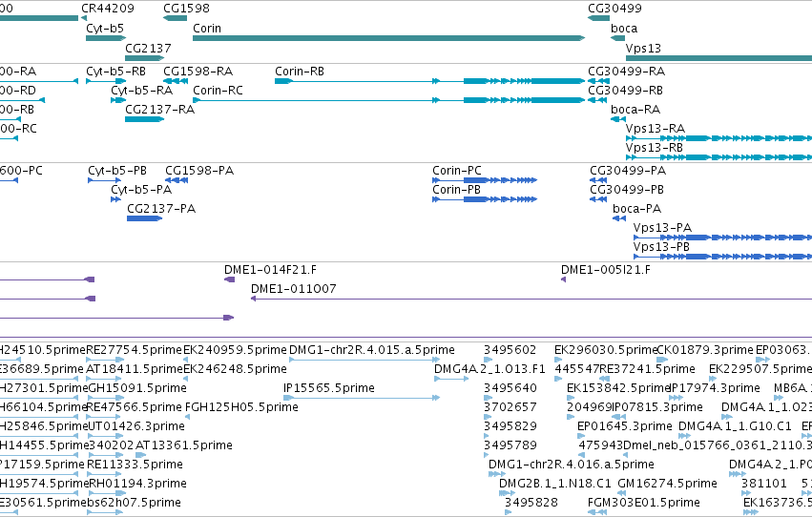This screenshot has width=812, height=517.
Task: Click the CG1598 gene in the gene track
Action: tap(175, 19)
